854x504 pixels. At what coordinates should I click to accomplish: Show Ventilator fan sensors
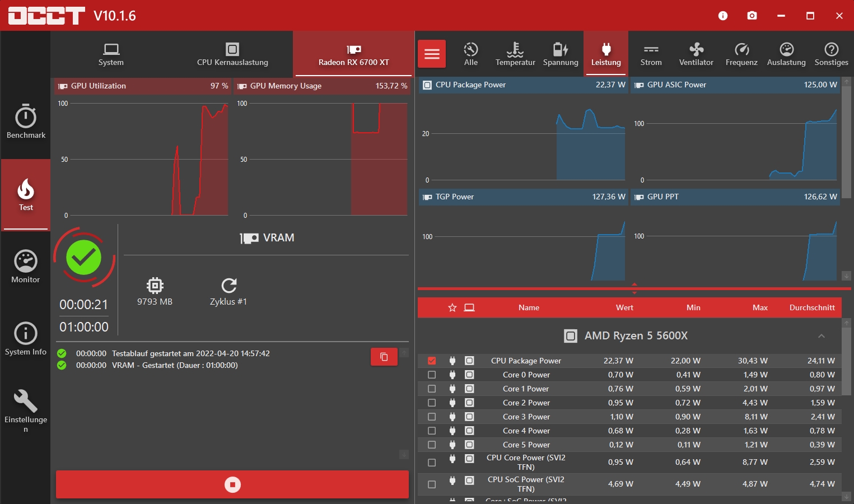coord(696,54)
